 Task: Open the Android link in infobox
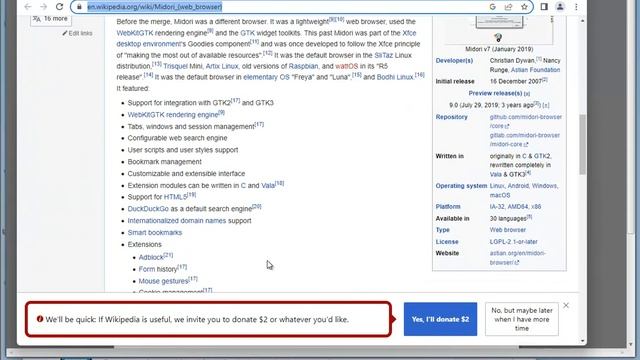[x=518, y=186]
